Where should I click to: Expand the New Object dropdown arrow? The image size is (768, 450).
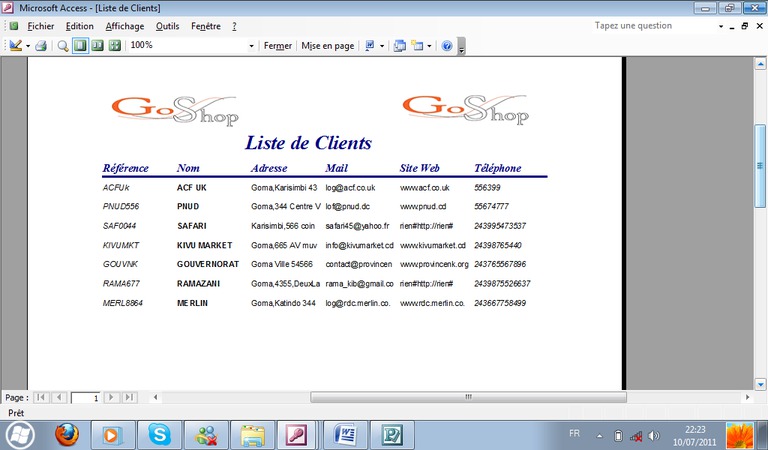429,46
